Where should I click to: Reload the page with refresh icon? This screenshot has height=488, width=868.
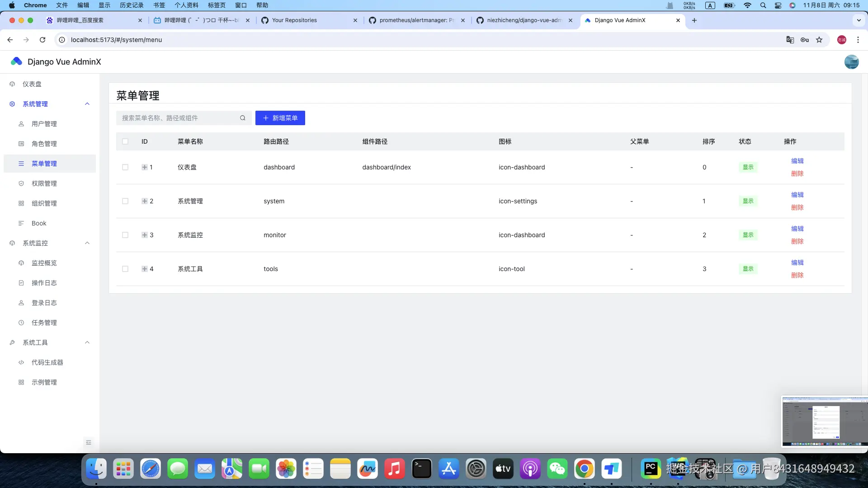pos(42,40)
